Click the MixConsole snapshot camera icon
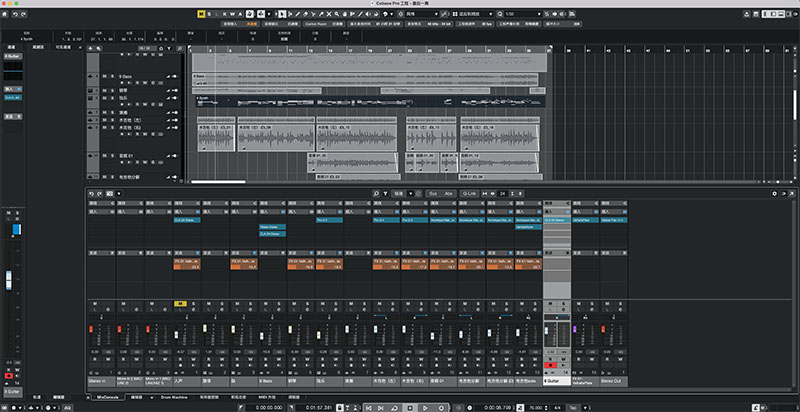The image size is (800, 412). 109,194
